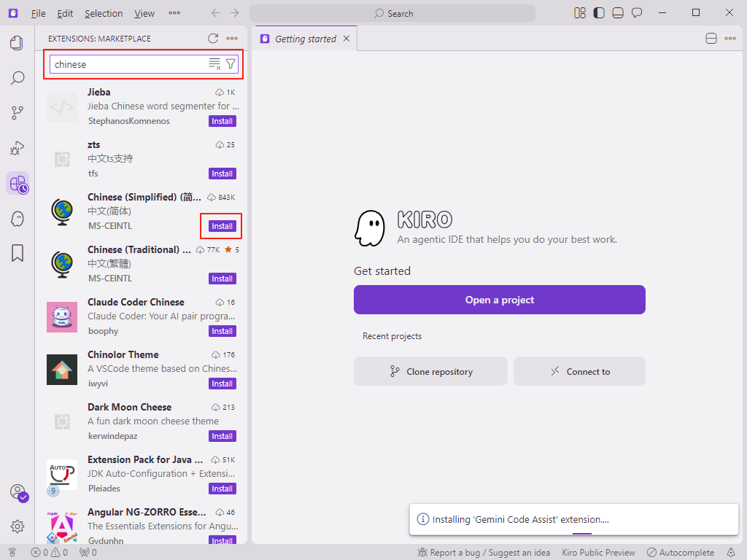Expand the overflow menu in menu bar
The image size is (747, 560).
point(174,13)
